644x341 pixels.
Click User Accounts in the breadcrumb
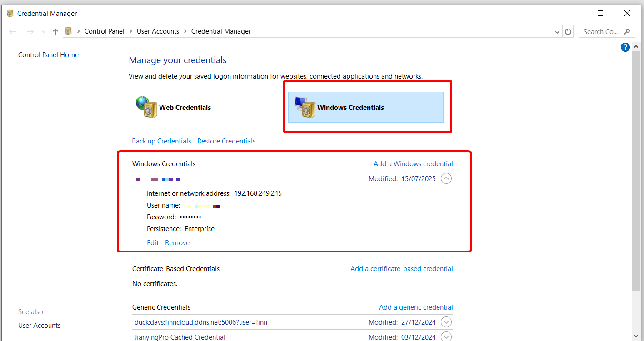tap(158, 31)
